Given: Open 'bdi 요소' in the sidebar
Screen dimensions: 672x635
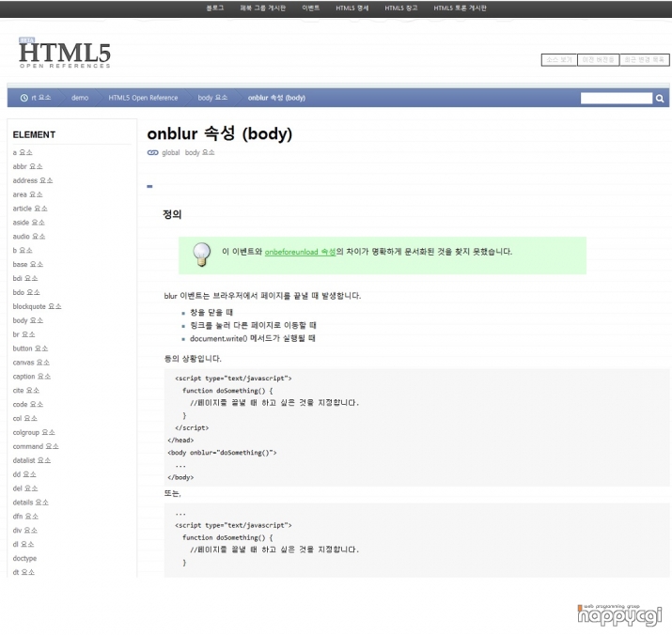Looking at the screenshot, I should click(25, 278).
